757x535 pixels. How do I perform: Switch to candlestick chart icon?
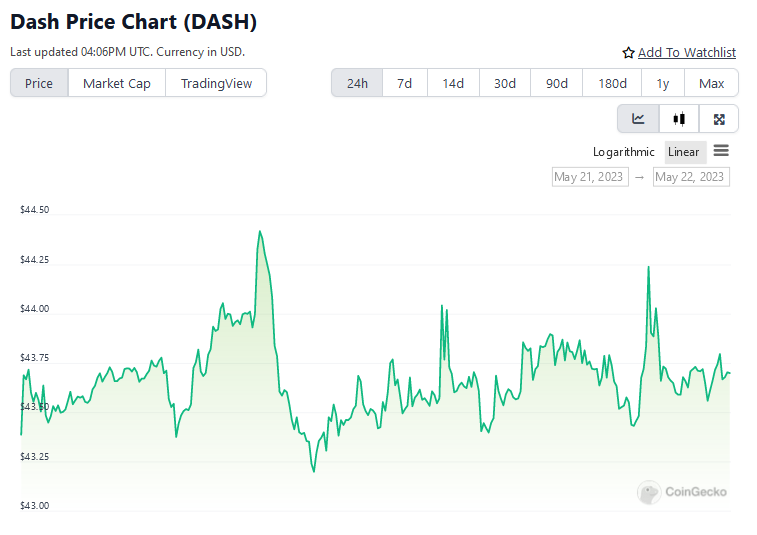tap(679, 119)
